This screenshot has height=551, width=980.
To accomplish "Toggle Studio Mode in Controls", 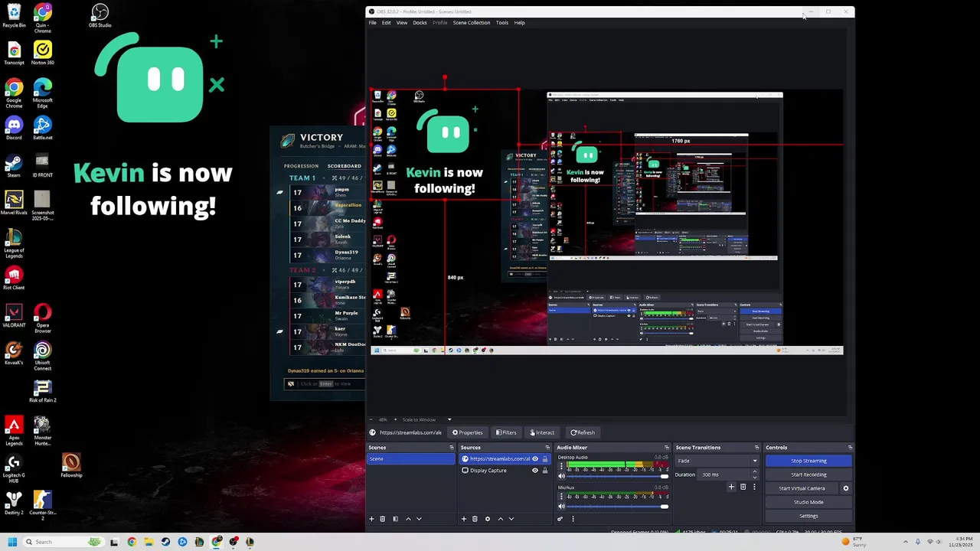I will click(808, 502).
